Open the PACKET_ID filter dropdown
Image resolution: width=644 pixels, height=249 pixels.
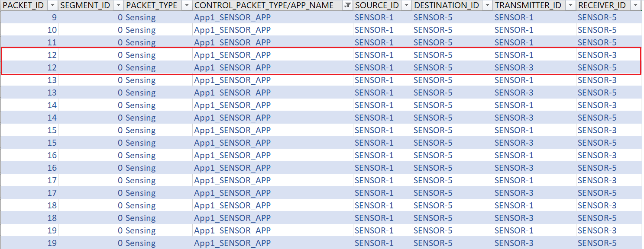click(x=52, y=5)
